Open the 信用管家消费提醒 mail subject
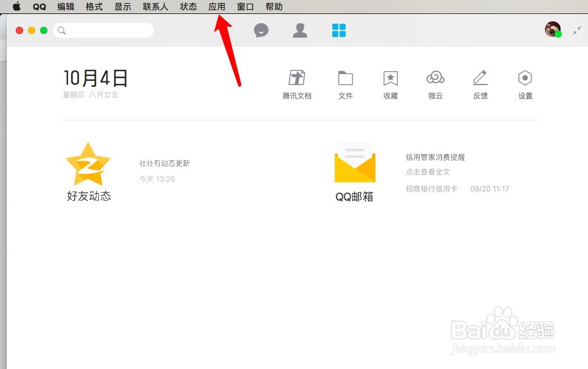The image size is (588, 369). (x=436, y=157)
